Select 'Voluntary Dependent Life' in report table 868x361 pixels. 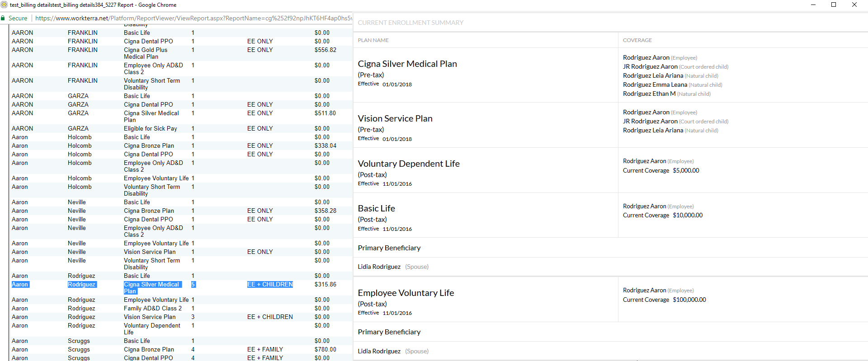point(152,329)
